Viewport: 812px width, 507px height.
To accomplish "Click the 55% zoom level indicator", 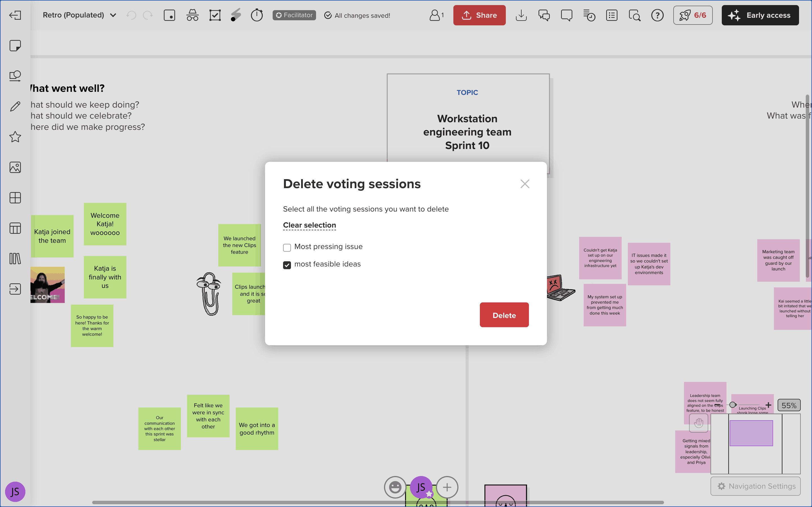I will coord(789,405).
